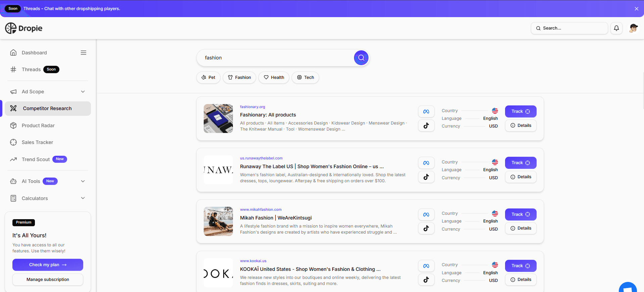Image resolution: width=644 pixels, height=292 pixels.
Task: Open the us.runawaythelabel.com link
Action: [x=261, y=158]
